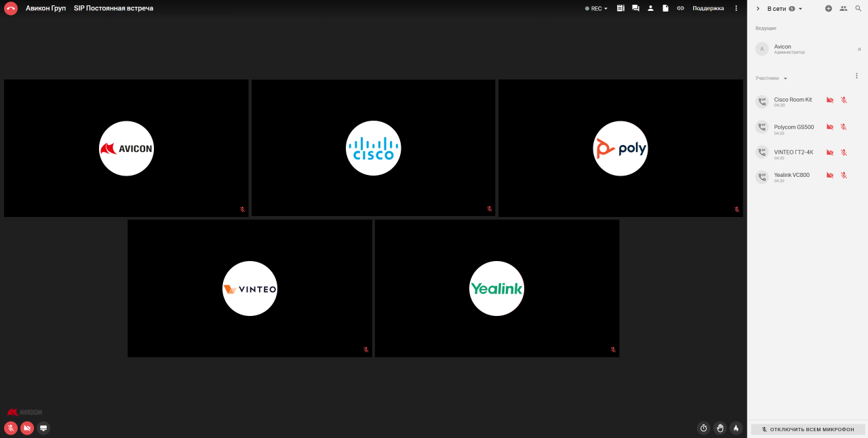The height and width of the screenshot is (438, 868).
Task: Toggle Cisco Room Kit microphone
Action: pyautogui.click(x=844, y=100)
